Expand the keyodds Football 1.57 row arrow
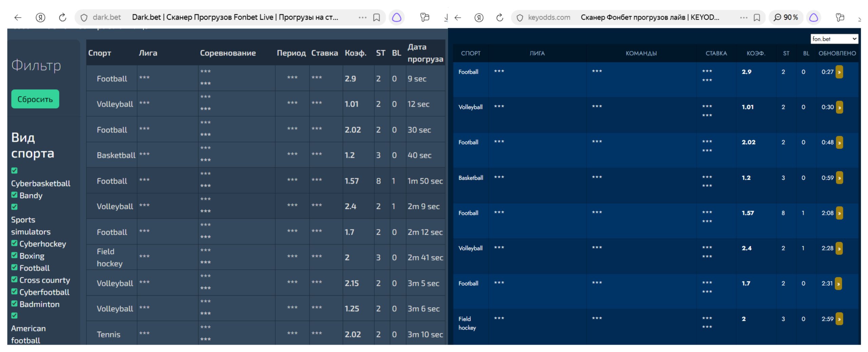 pos(839,213)
